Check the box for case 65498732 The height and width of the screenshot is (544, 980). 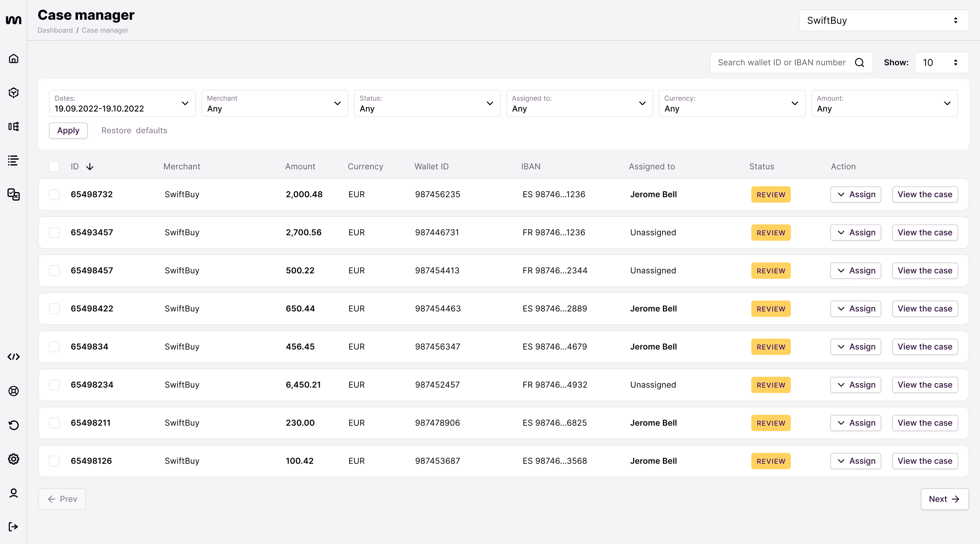click(54, 194)
